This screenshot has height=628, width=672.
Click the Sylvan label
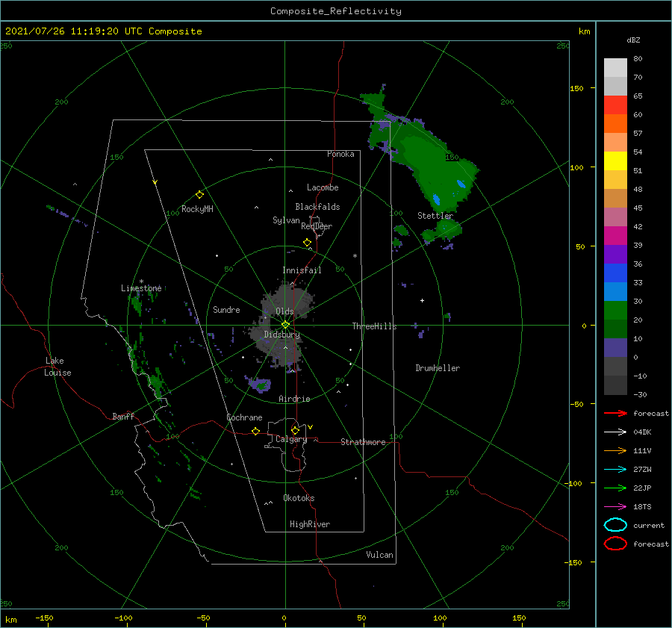[x=286, y=220]
